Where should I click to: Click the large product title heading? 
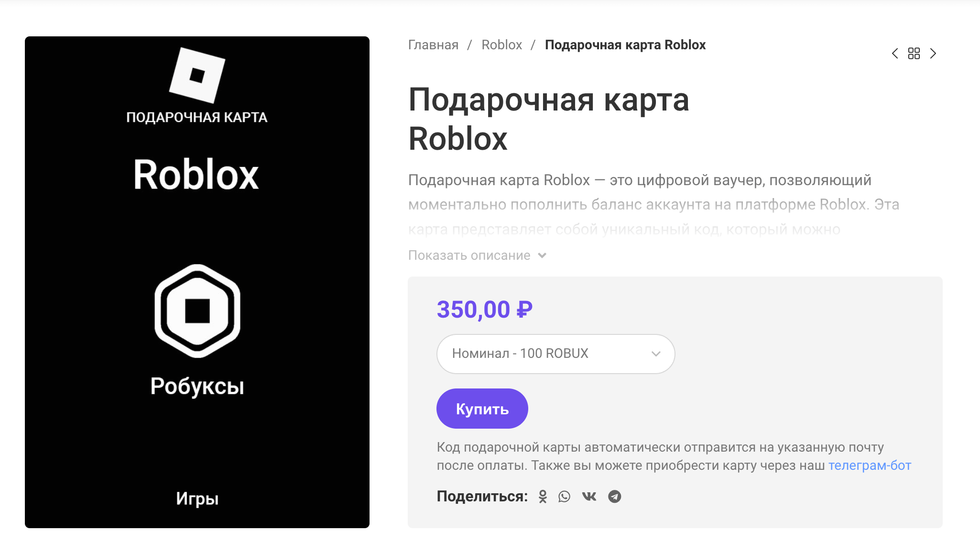[548, 119]
